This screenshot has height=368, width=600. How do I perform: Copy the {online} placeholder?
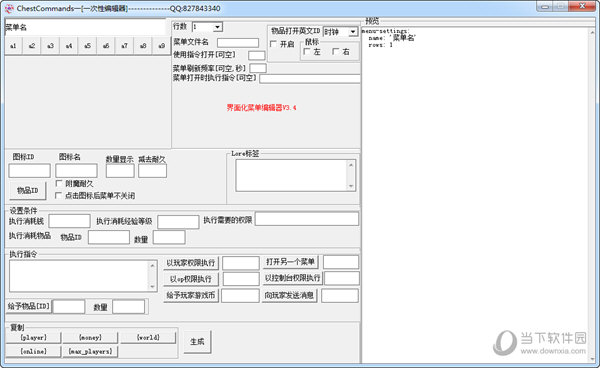[33, 351]
